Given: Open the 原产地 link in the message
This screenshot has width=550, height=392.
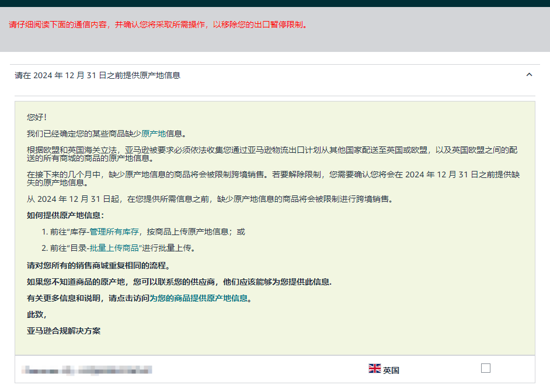Looking at the screenshot, I should pyautogui.click(x=154, y=134).
